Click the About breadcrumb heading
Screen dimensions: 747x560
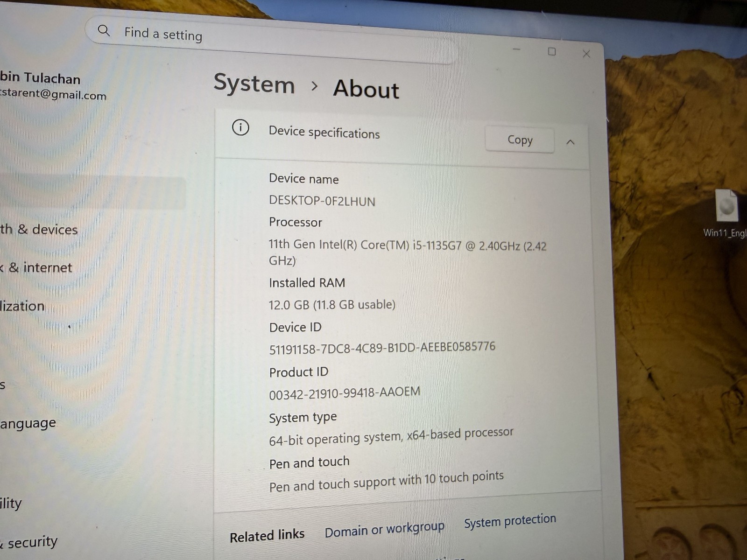click(x=366, y=89)
